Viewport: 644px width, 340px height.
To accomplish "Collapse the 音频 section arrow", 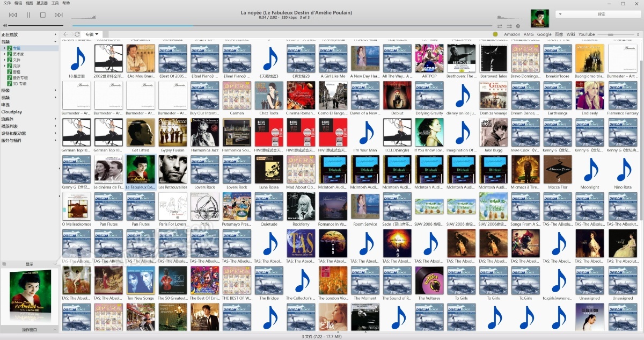I will (x=55, y=41).
